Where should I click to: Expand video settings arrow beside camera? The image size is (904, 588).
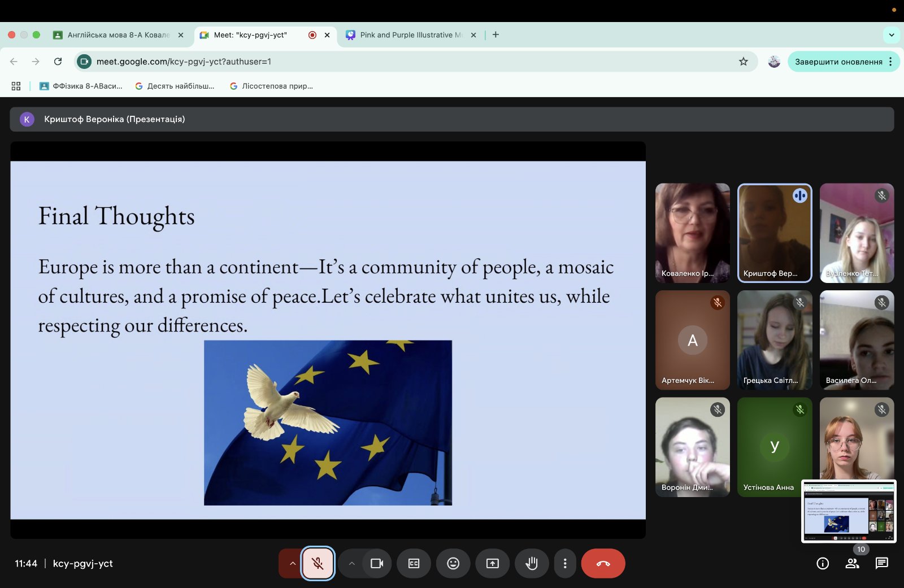point(351,563)
